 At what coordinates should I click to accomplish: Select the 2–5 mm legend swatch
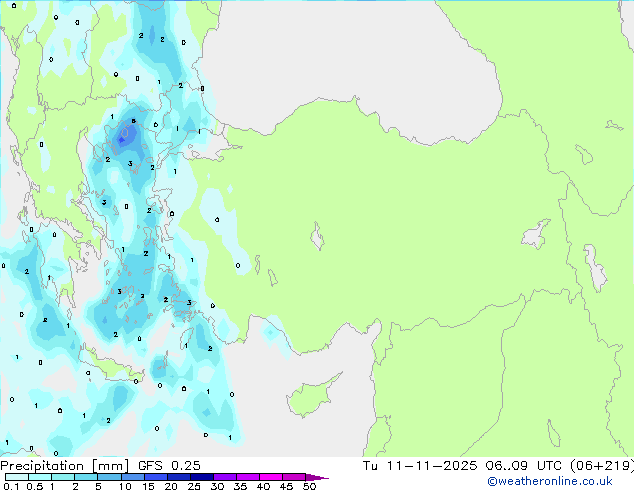[86, 477]
